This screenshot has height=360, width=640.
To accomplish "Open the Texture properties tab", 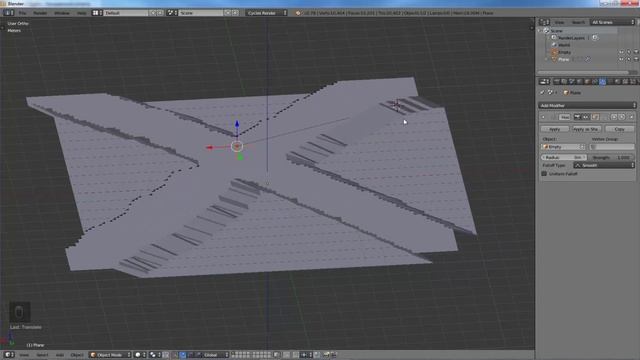I will point(626,82).
